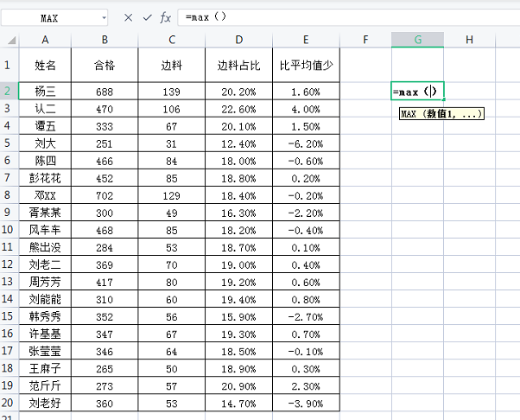Image resolution: width=520 pixels, height=420 pixels.
Task: Select all cells with corner triangle
Action: (11, 41)
